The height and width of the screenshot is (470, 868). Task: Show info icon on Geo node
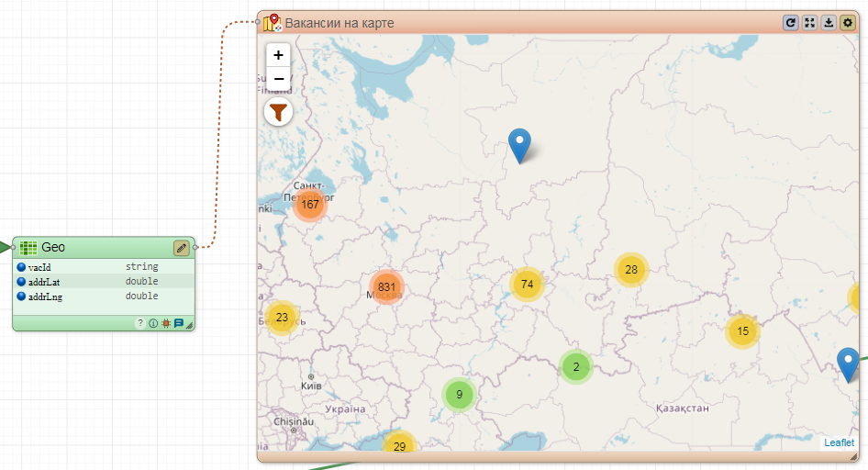click(153, 323)
